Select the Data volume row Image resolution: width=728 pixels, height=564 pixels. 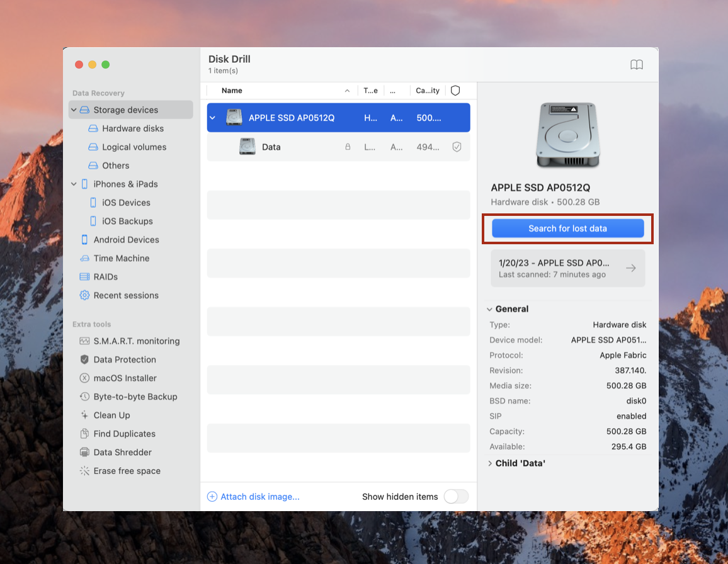click(338, 147)
